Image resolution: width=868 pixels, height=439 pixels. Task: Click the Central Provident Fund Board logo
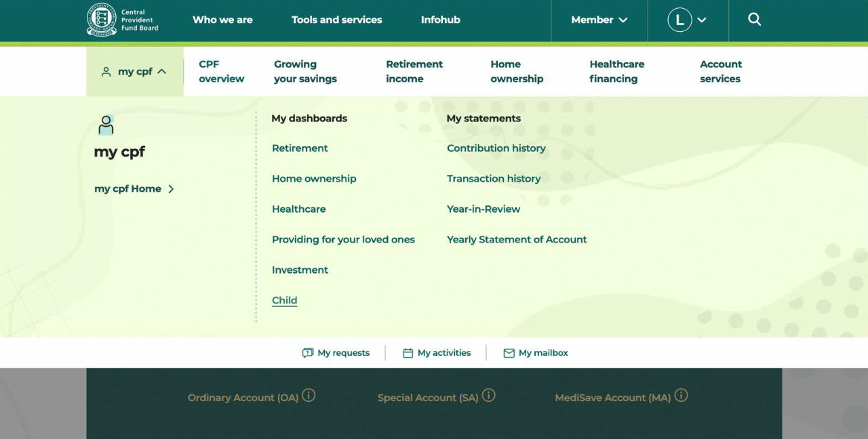pos(123,20)
